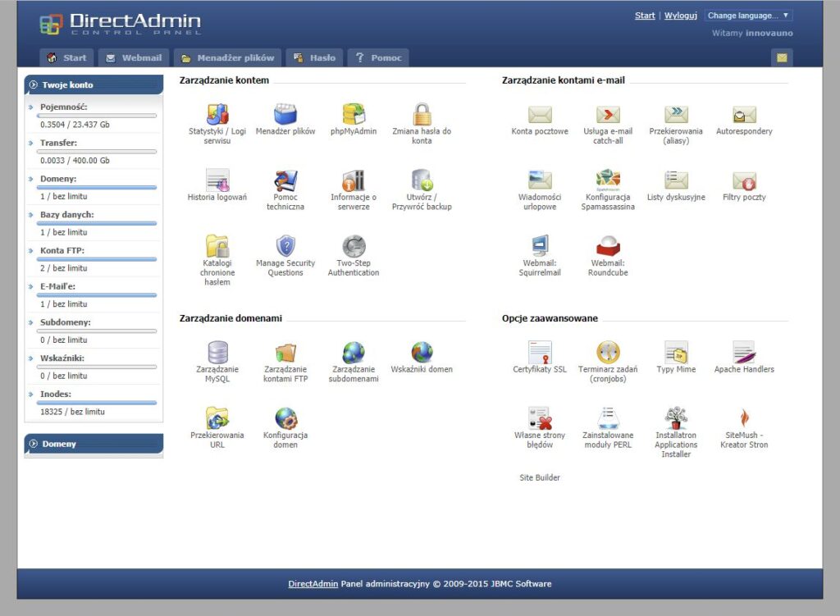Click the Wyloguj link
840x616 pixels.
tap(680, 16)
